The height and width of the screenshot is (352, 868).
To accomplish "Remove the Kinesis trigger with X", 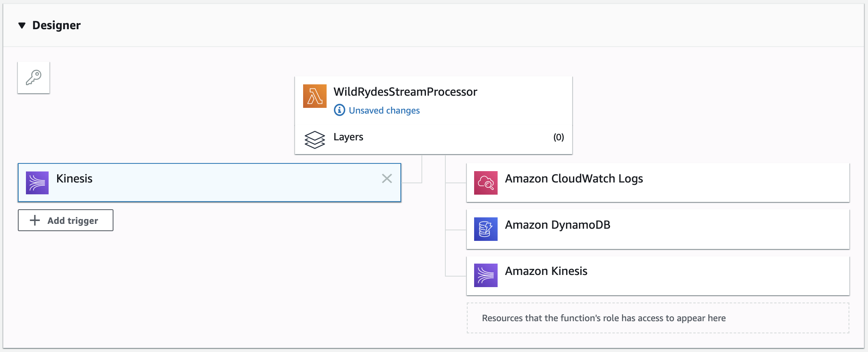I will (387, 178).
